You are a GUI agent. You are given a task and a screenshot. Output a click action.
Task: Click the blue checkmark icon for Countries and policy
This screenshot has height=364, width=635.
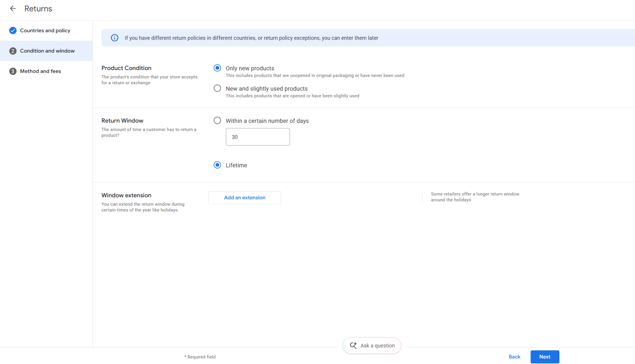pyautogui.click(x=13, y=30)
